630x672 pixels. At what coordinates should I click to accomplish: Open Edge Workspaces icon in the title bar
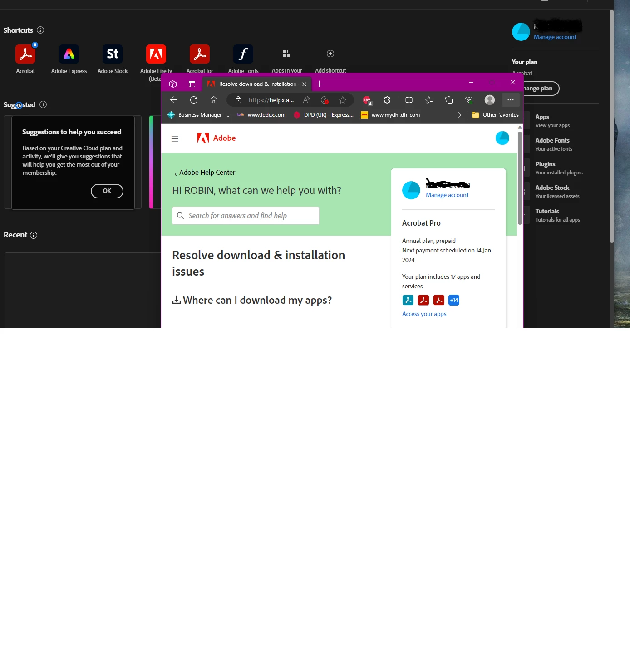point(173,84)
